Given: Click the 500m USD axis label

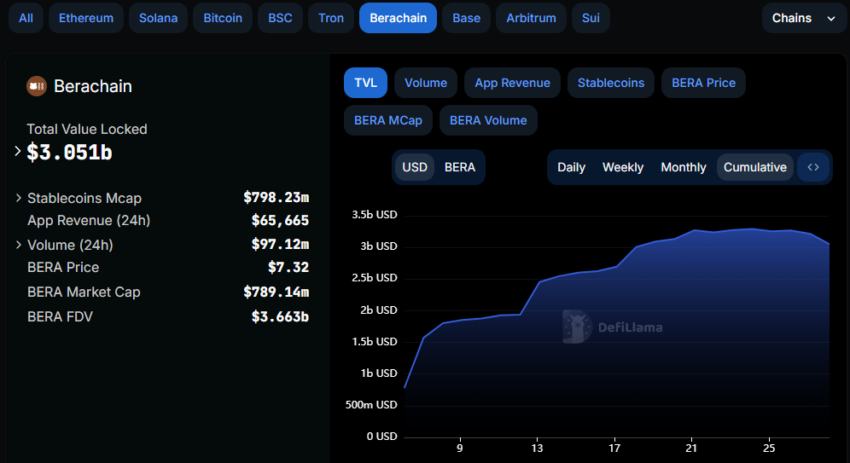Looking at the screenshot, I should coord(371,405).
